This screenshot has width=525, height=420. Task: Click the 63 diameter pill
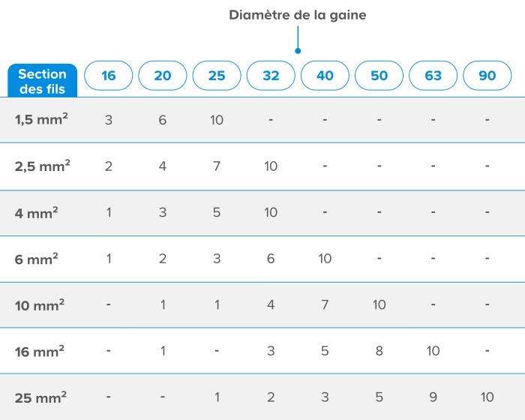pos(433,76)
